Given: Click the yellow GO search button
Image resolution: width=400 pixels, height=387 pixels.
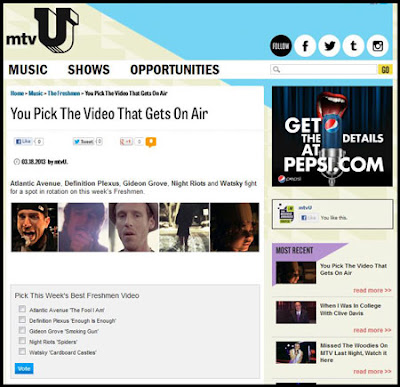Looking at the screenshot, I should click(385, 69).
